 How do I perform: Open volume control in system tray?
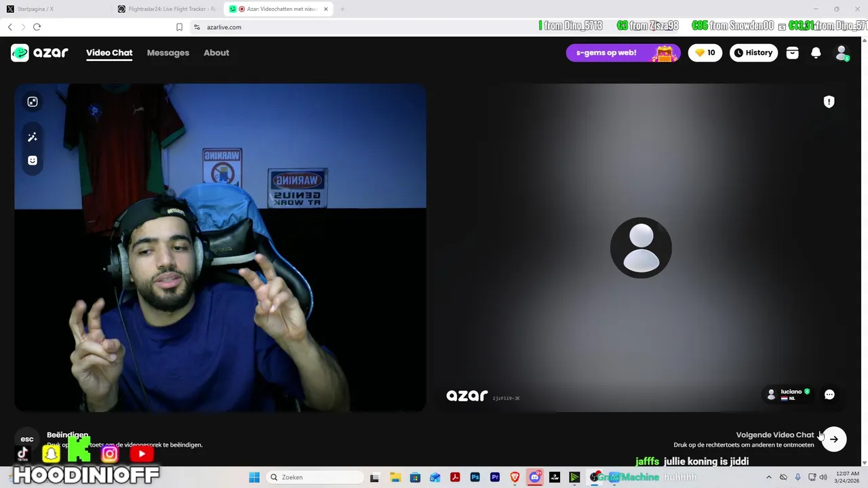pos(823,477)
